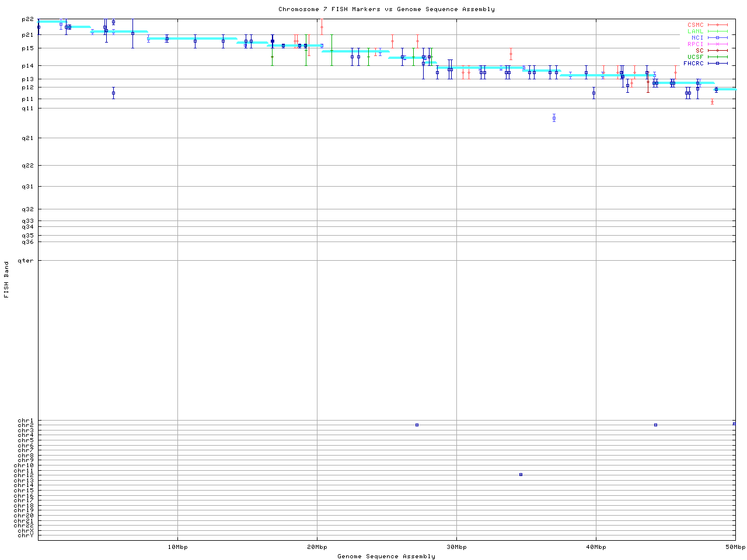The width and height of the screenshot is (747, 560).
Task: Click the chr1 marker at the 50Mbp edge
Action: click(734, 423)
